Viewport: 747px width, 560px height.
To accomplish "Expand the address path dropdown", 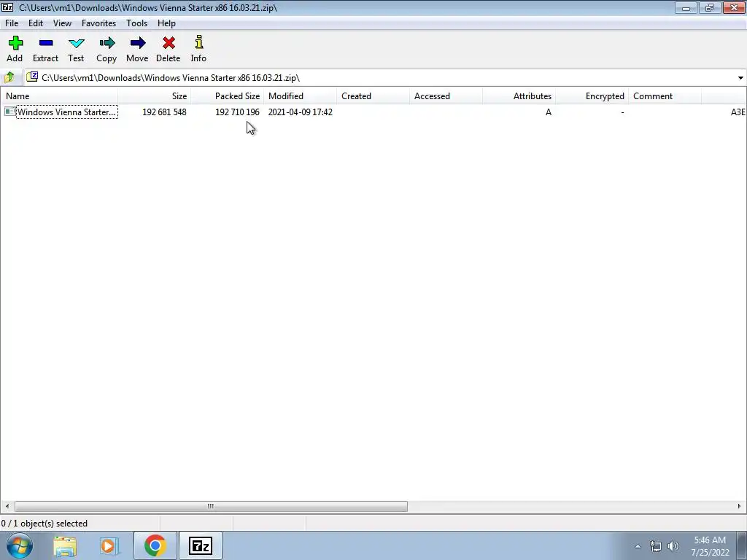I will click(x=740, y=77).
